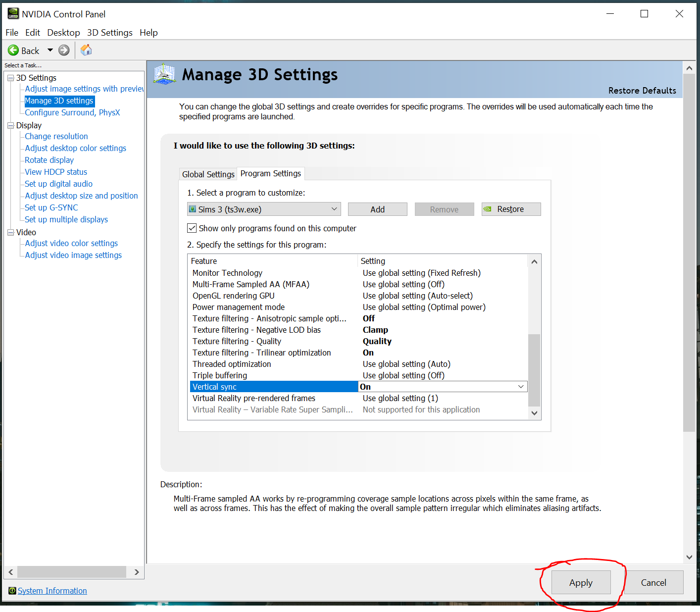Open Adjust image settings with preview
This screenshot has width=700, height=612.
click(x=84, y=89)
